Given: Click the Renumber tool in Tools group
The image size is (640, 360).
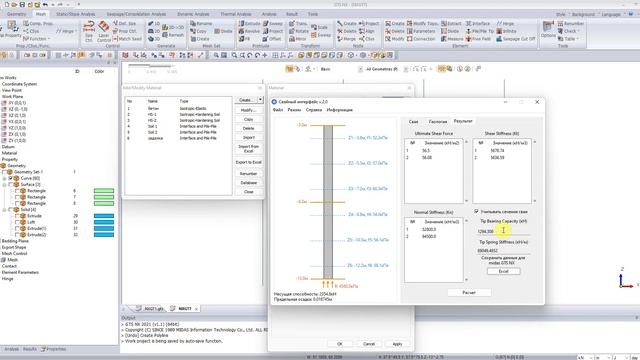Looking at the screenshot, I should pos(571,24).
